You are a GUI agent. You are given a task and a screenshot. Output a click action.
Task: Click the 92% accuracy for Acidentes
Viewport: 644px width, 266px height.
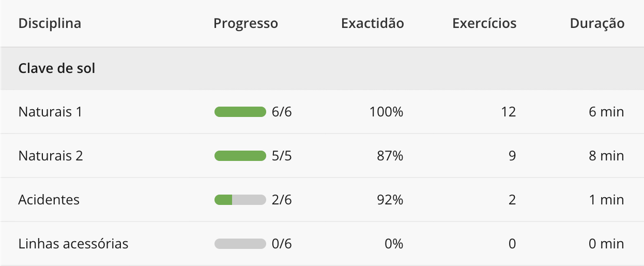(390, 200)
